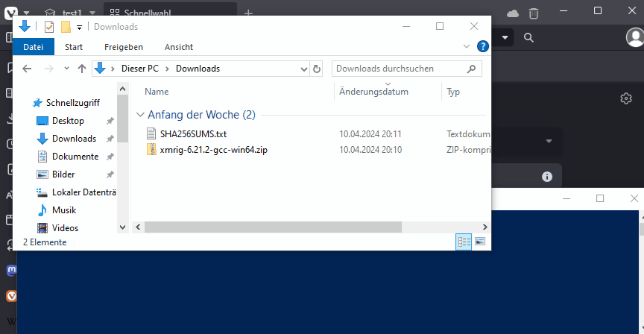This screenshot has width=644, height=334.
Task: Click the date 10.04.2024 20:11
Action: pos(370,134)
